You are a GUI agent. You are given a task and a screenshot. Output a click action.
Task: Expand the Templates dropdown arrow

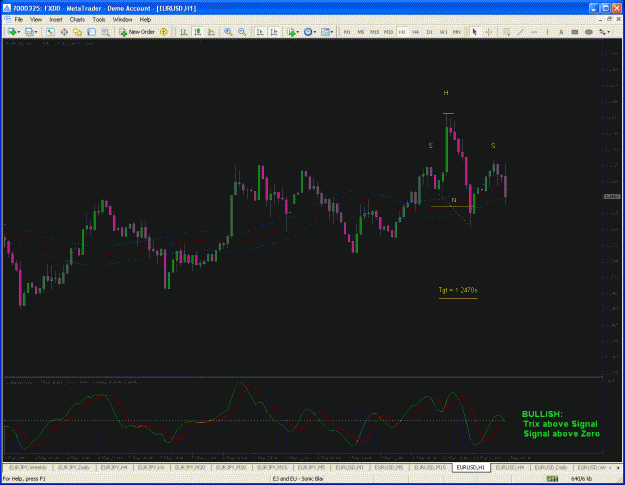tap(332, 32)
